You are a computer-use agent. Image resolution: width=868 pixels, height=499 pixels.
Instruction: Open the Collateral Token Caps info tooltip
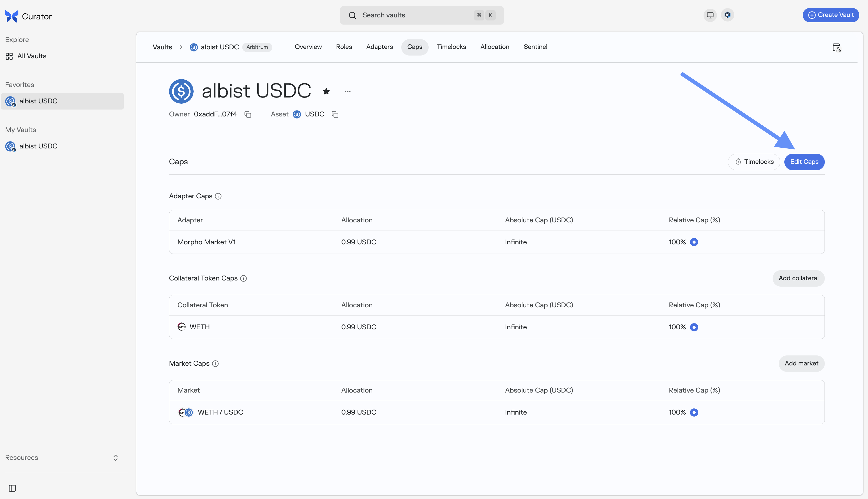[243, 278]
